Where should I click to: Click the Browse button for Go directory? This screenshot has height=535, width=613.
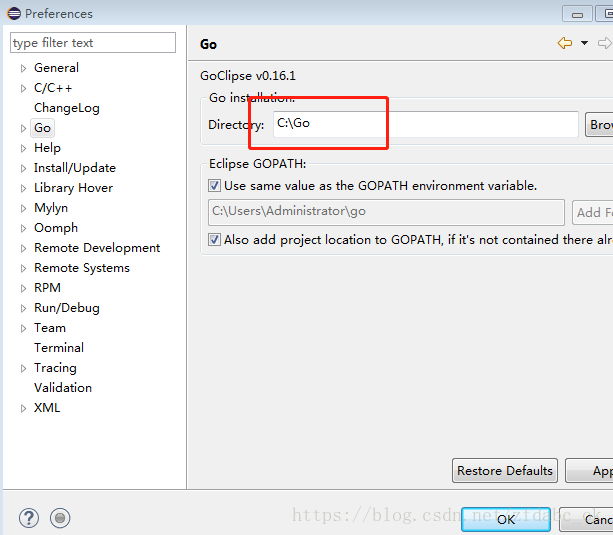(599, 124)
